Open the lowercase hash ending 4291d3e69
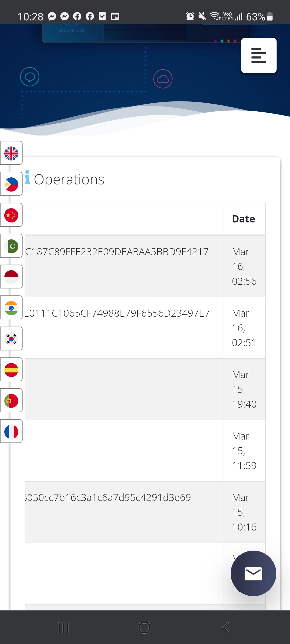 click(108, 497)
